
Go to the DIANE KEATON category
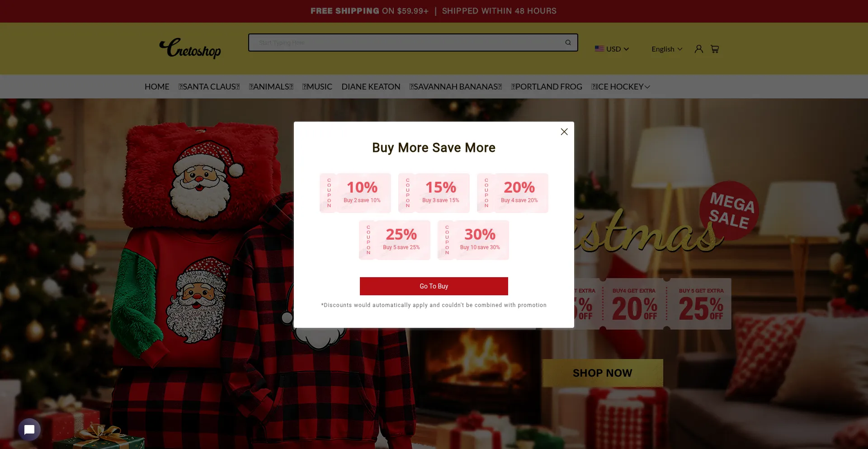(371, 86)
